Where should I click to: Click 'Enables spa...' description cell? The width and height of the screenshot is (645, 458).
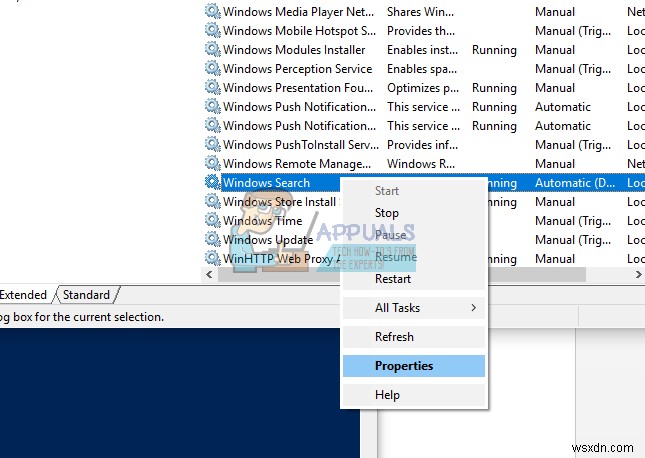point(422,69)
